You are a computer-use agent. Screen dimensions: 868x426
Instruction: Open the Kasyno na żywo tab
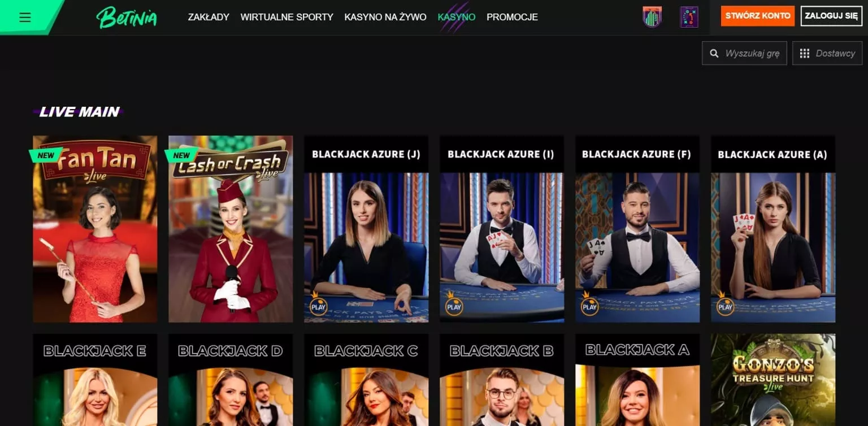[x=385, y=17]
